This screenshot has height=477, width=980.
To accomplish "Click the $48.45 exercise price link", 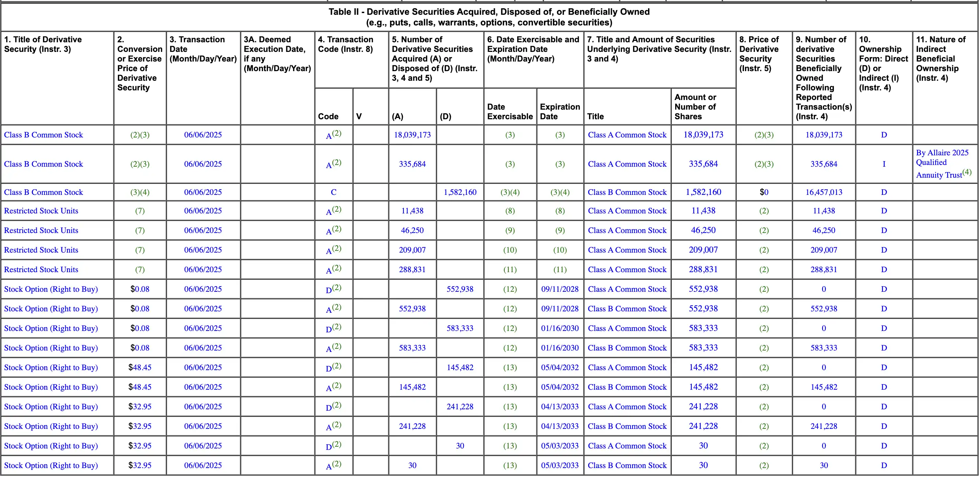I will 140,367.
